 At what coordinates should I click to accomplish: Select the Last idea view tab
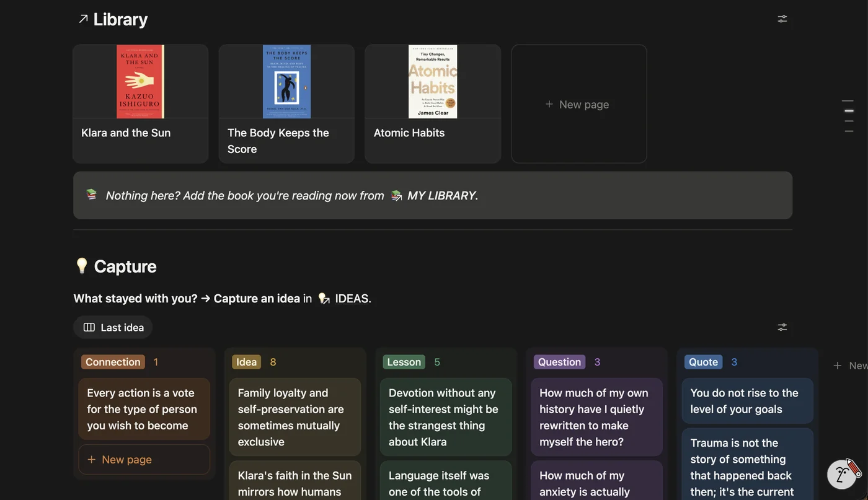(x=113, y=327)
